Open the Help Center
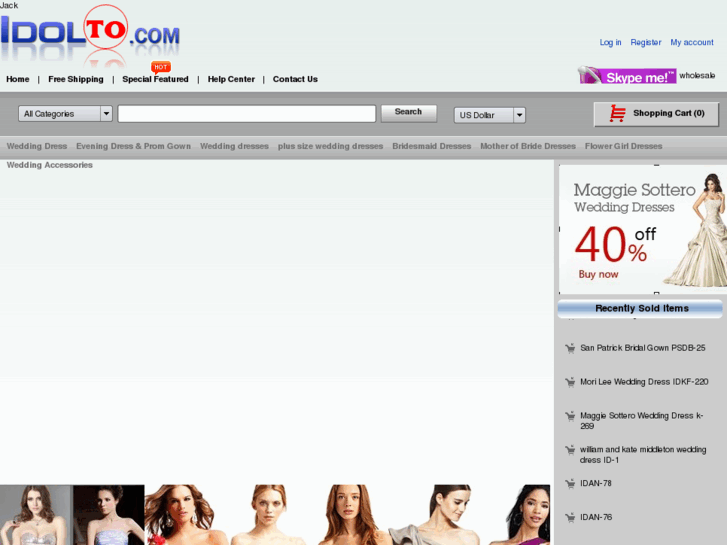 pyautogui.click(x=231, y=79)
